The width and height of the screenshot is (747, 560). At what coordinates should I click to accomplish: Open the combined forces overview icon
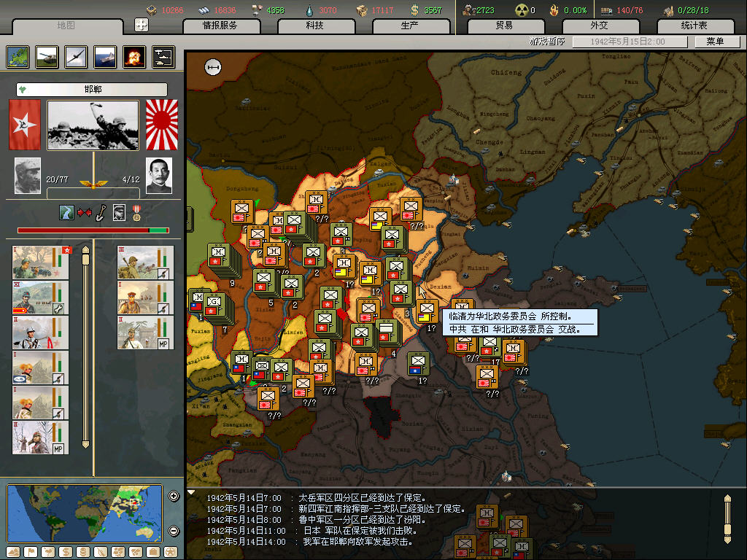pos(163,57)
